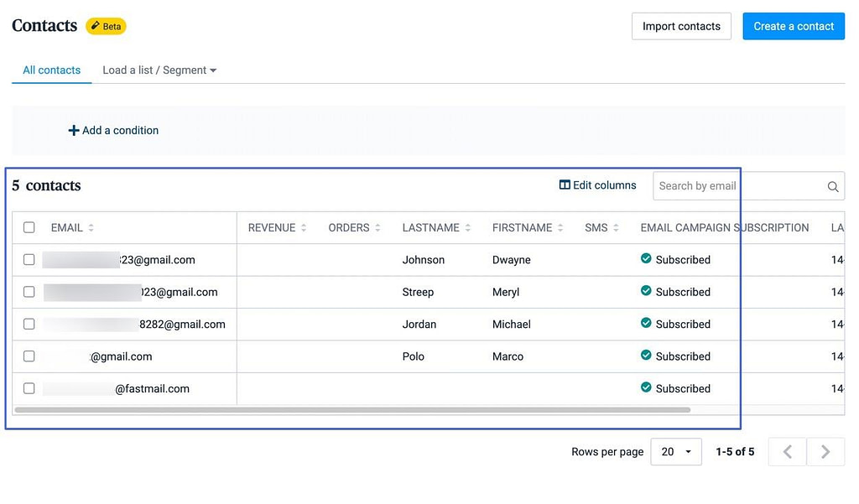Open the Rows per page dropdown
This screenshot has height=504, width=859.
[676, 452]
